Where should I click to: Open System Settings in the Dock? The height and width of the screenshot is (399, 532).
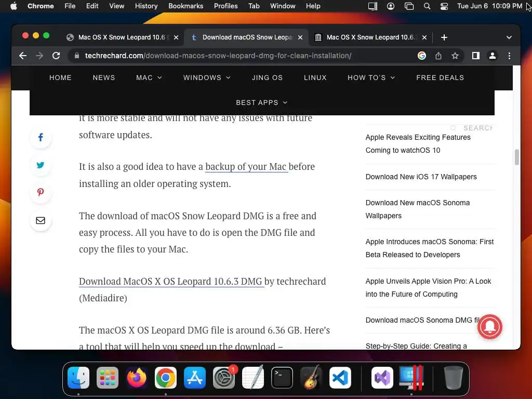[x=223, y=378]
